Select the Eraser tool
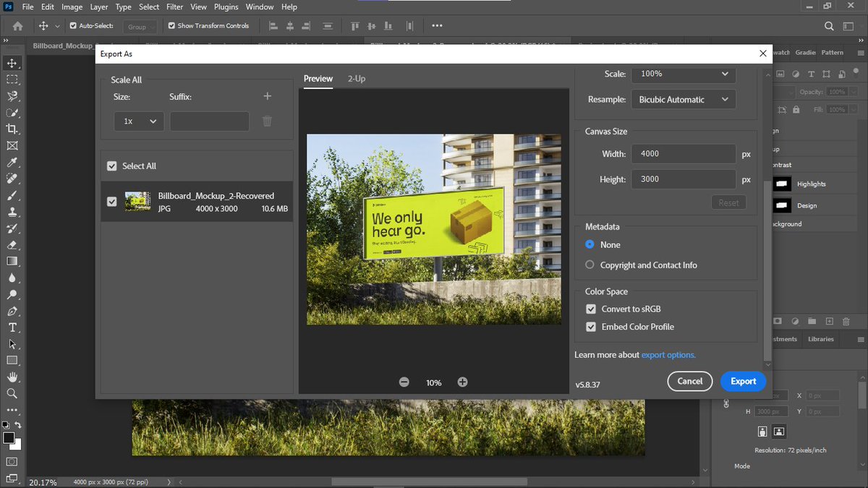The height and width of the screenshot is (488, 868). click(12, 244)
